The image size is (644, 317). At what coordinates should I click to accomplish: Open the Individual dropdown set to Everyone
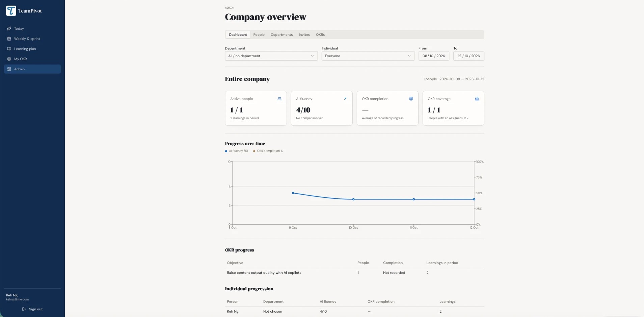368,56
